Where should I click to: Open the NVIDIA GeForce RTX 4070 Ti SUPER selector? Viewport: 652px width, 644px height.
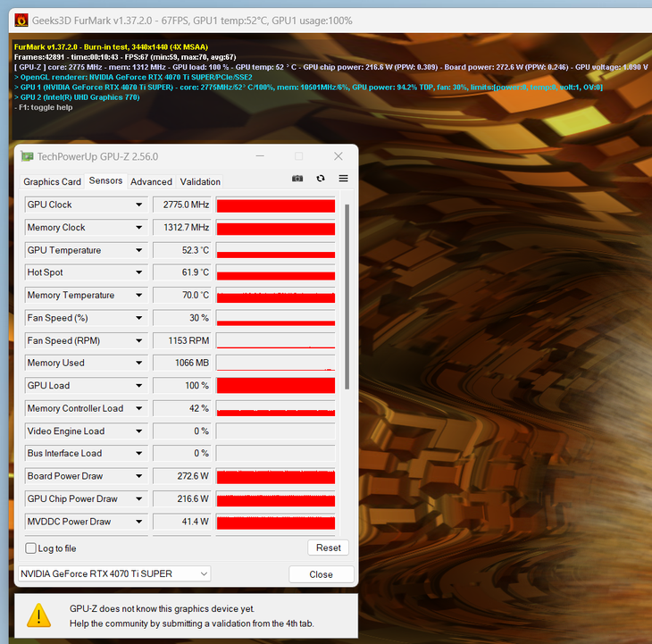tap(114, 573)
